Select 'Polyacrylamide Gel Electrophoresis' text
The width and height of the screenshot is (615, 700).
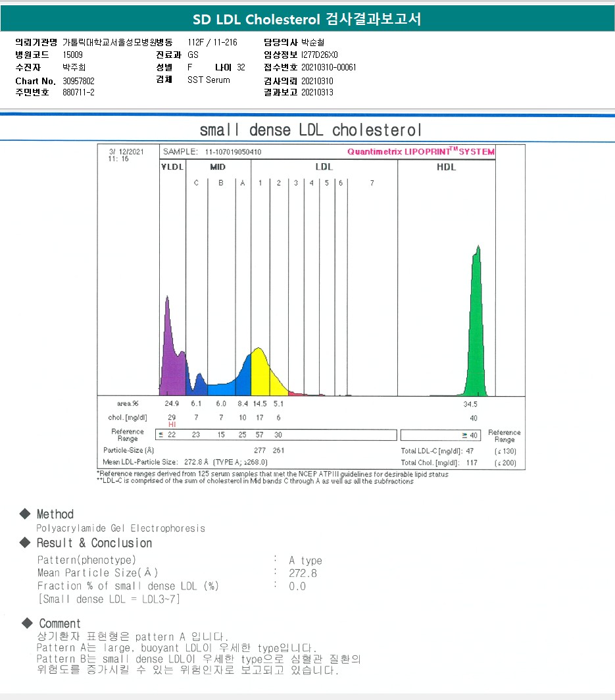(120, 528)
